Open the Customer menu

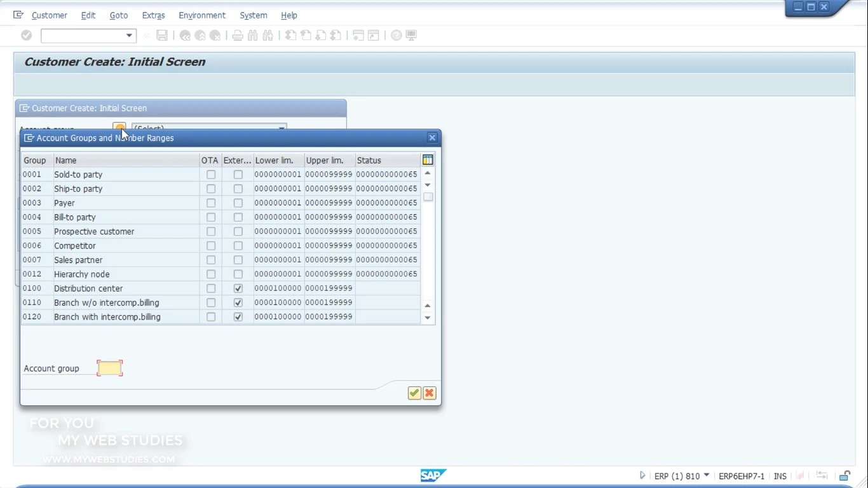click(50, 15)
